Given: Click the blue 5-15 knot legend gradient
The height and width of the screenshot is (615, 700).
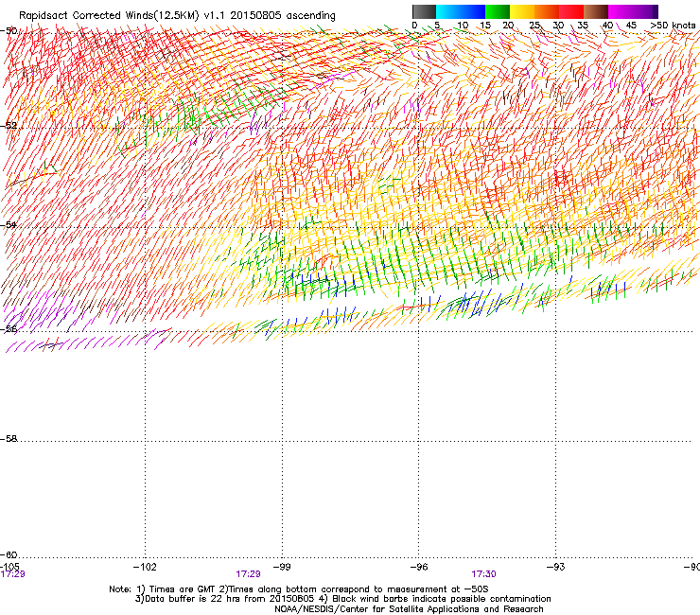Looking at the screenshot, I should pyautogui.click(x=461, y=11).
